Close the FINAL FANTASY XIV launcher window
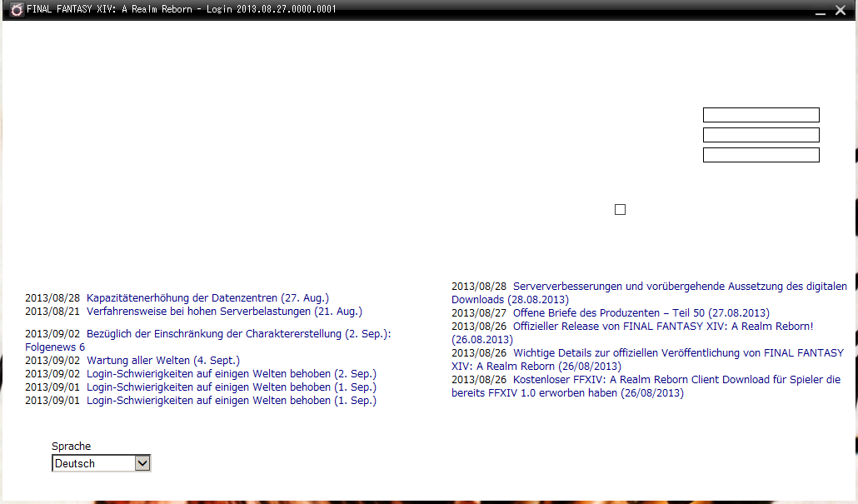 pyautogui.click(x=841, y=10)
